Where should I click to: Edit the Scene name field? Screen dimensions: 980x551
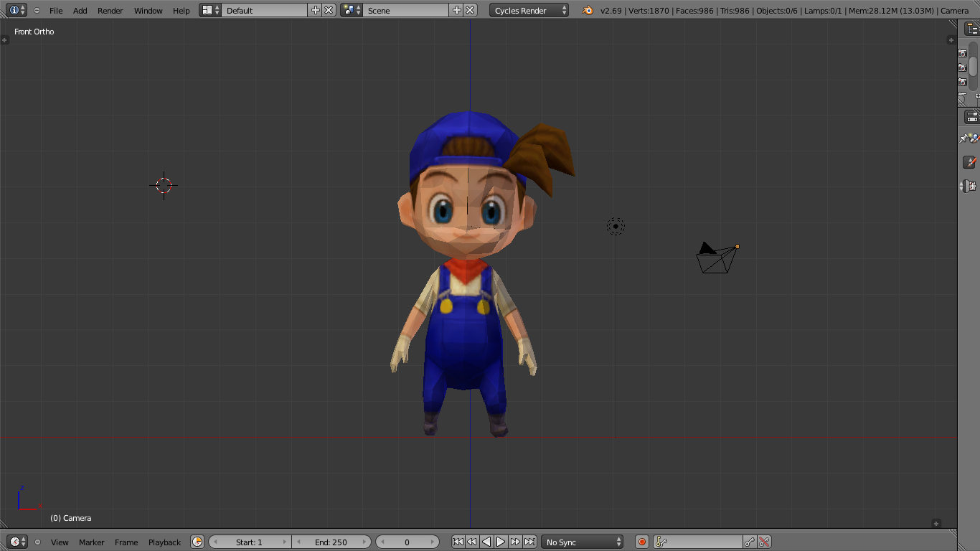406,10
